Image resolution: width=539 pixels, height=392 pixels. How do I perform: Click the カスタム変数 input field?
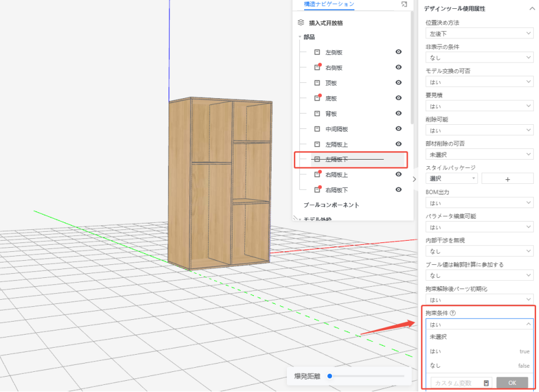461,383
